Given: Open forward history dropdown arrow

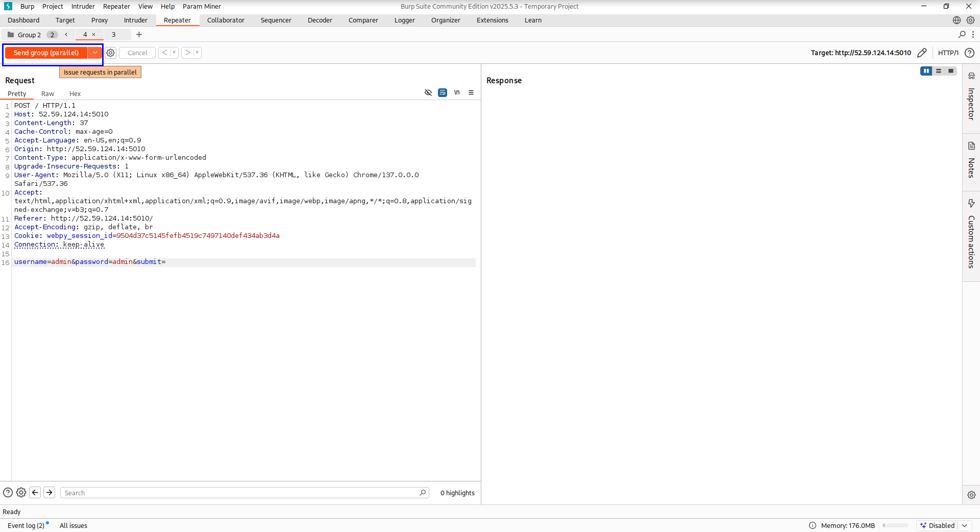Looking at the screenshot, I should (197, 53).
